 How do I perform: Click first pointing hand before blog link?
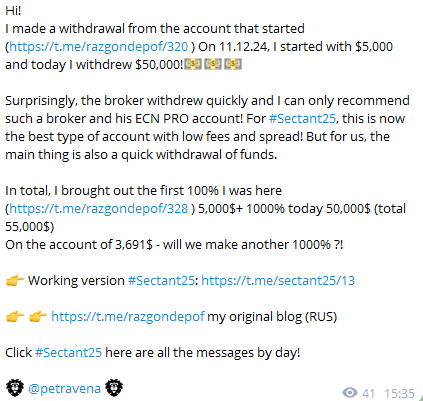15,317
